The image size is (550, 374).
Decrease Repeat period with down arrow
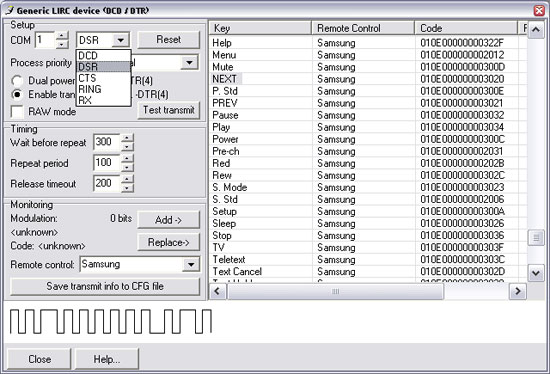(x=127, y=167)
